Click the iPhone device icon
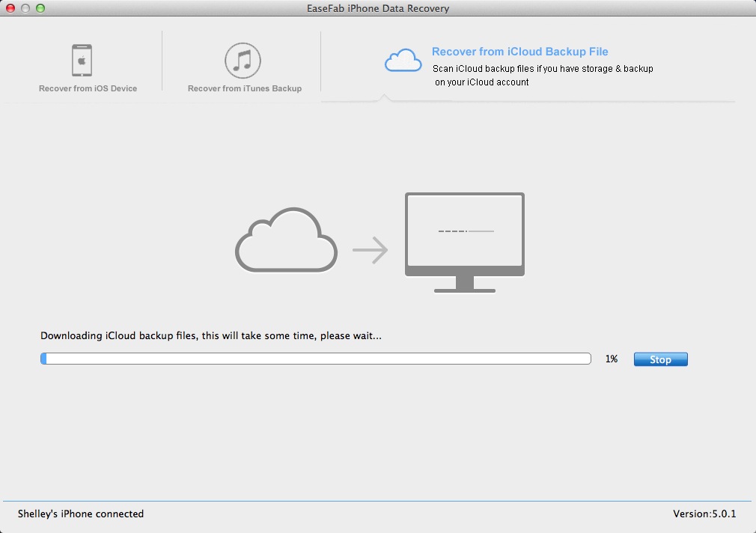The height and width of the screenshot is (533, 756). pyautogui.click(x=82, y=61)
